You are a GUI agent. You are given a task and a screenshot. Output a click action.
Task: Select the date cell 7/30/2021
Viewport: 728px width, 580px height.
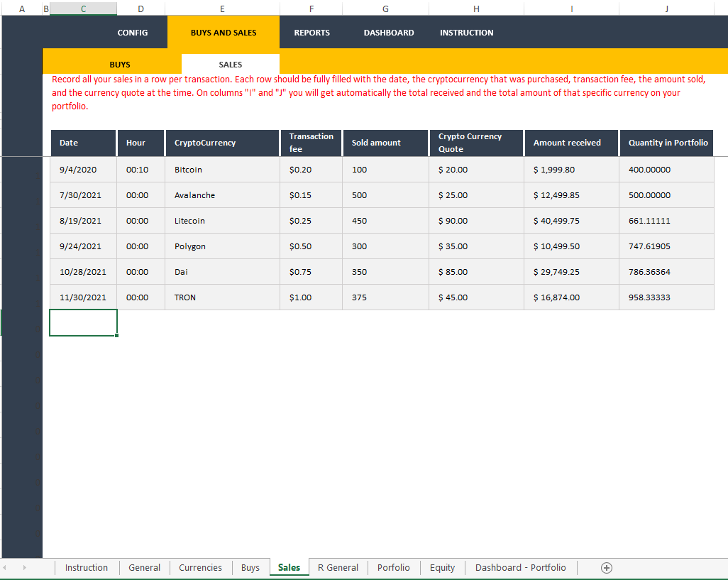point(83,195)
